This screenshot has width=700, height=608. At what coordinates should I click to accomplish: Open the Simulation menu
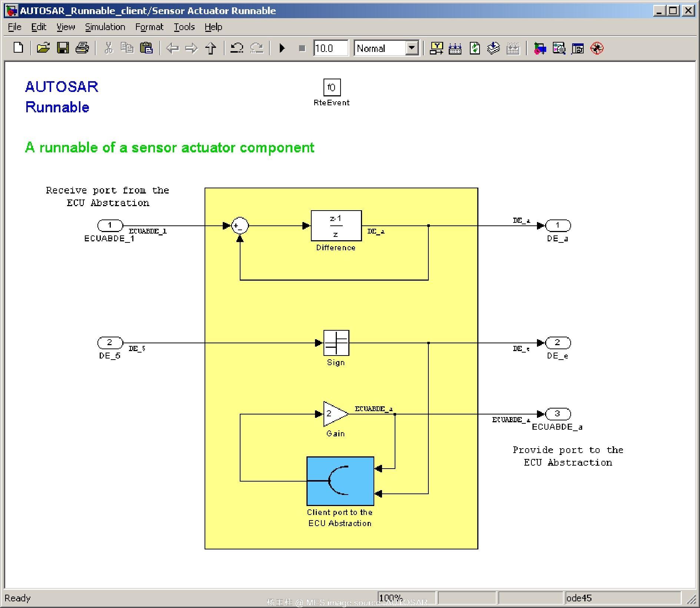pyautogui.click(x=105, y=27)
